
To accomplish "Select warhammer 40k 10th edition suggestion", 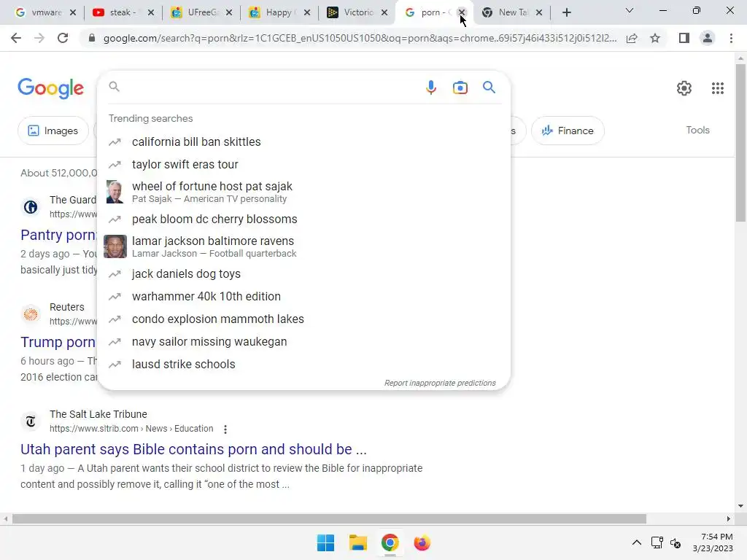I will pyautogui.click(x=304, y=296).
